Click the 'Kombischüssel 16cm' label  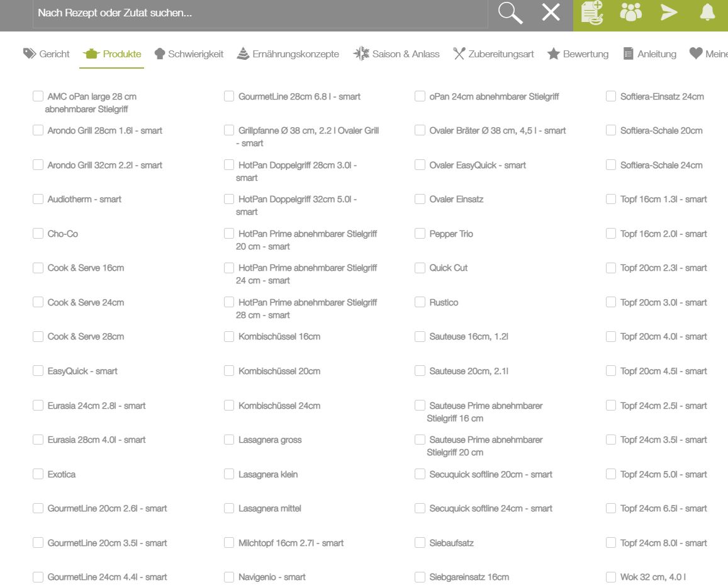279,336
